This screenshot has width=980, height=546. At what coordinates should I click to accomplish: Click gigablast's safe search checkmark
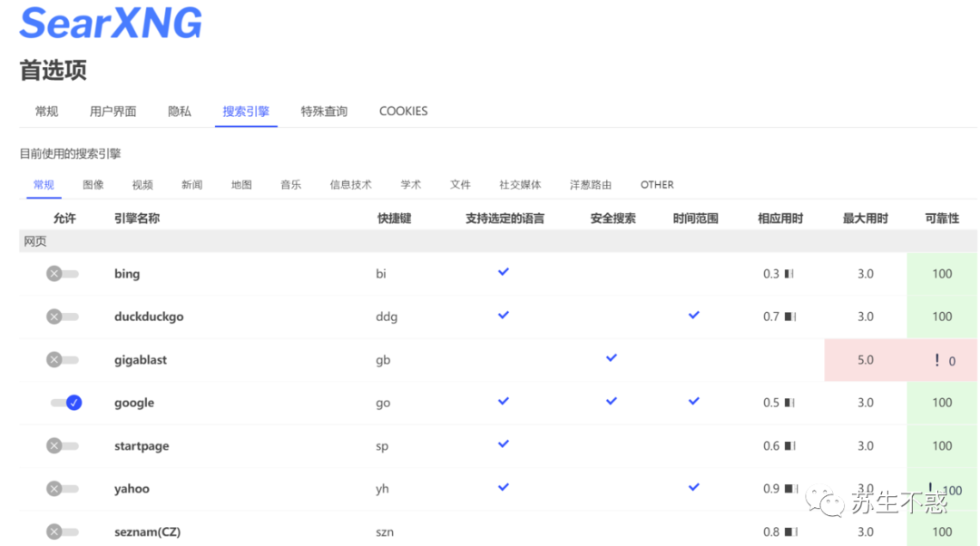pyautogui.click(x=612, y=358)
